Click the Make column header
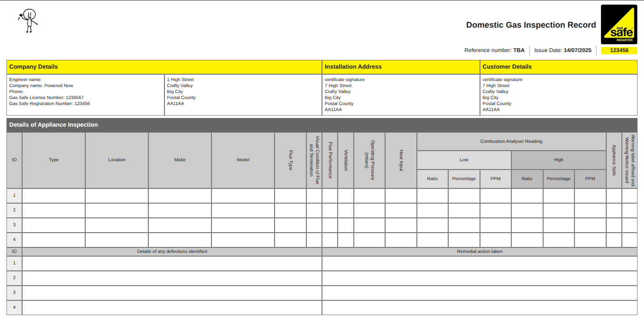 click(x=180, y=160)
